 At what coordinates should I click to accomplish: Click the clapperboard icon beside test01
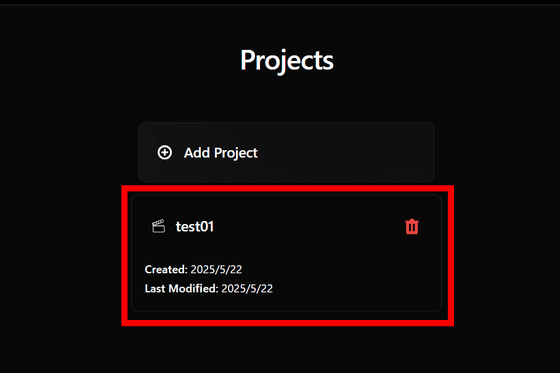click(x=158, y=226)
